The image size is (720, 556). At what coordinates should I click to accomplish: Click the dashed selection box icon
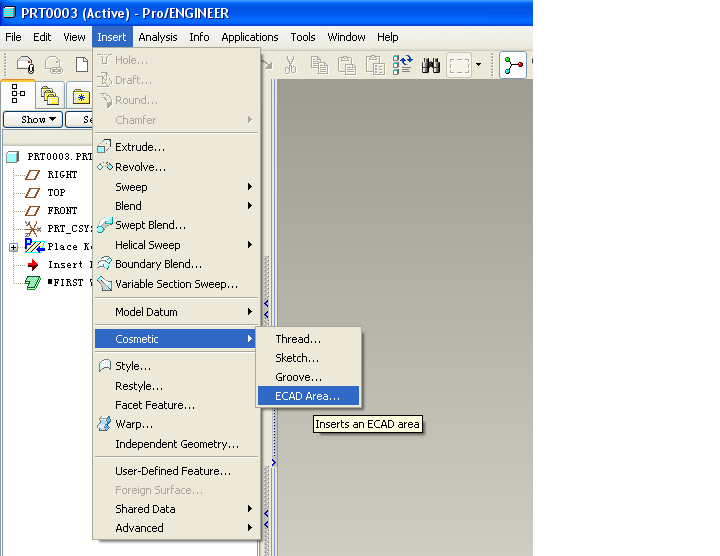[459, 66]
